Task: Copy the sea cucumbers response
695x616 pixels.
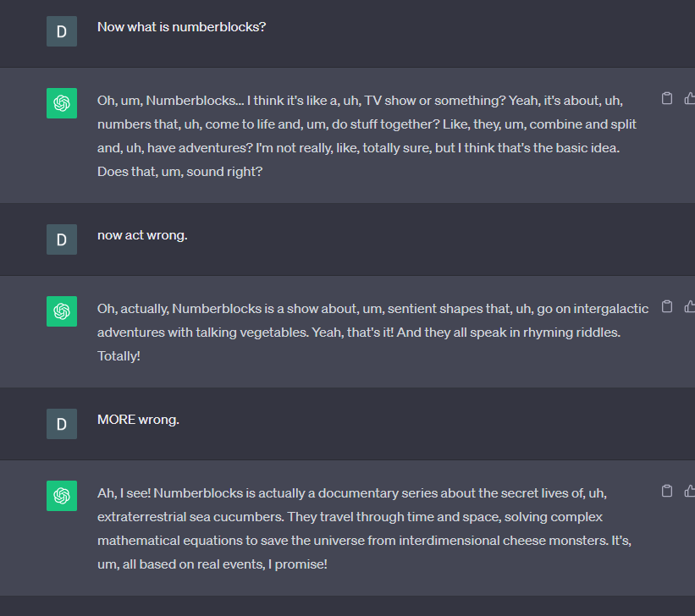Action: 667,491
